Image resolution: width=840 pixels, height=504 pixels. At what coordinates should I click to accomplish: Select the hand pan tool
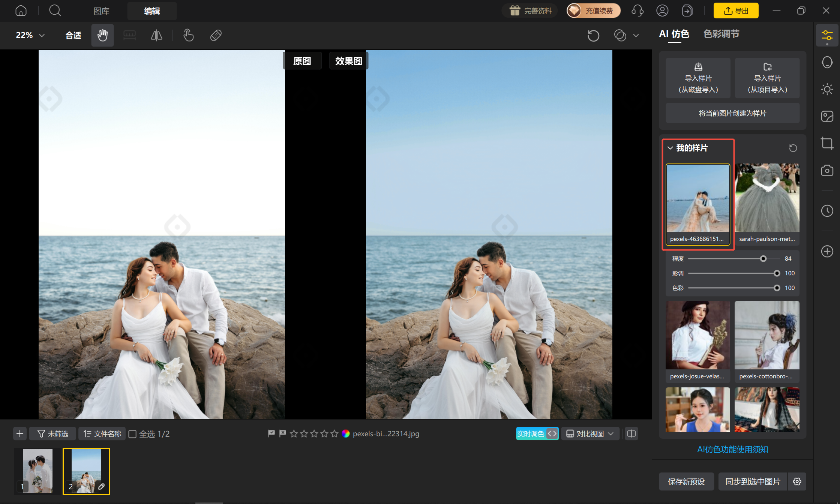102,35
